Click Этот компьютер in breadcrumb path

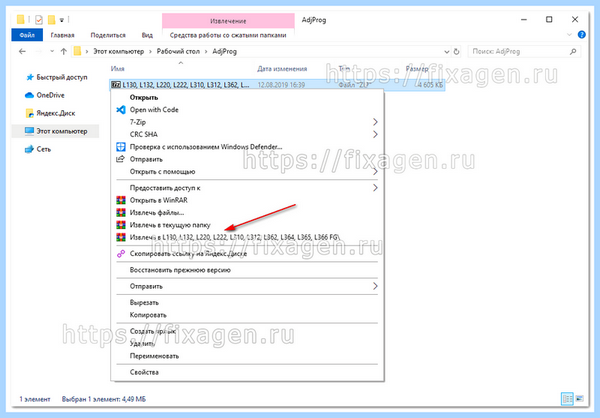coord(119,51)
